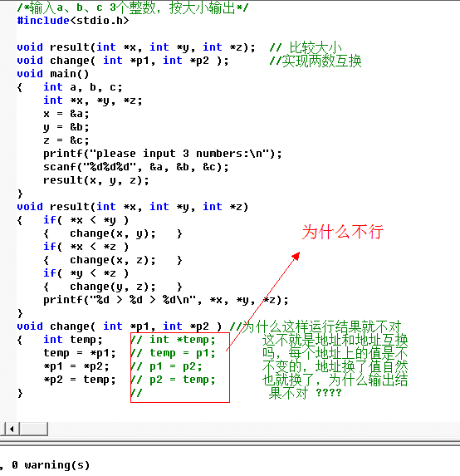The width and height of the screenshot is (460, 476).
Task: Click the '*p1 = *p2;' statement
Action: pyautogui.click(x=76, y=366)
